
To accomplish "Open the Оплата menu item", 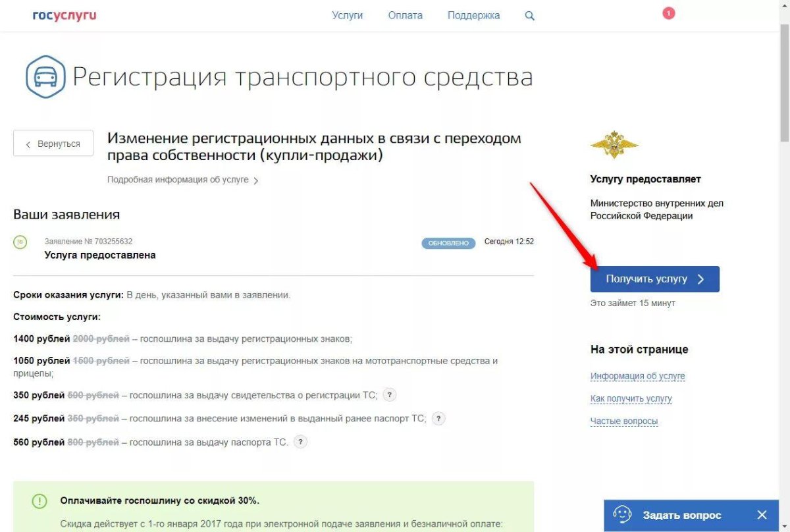I will click(405, 14).
